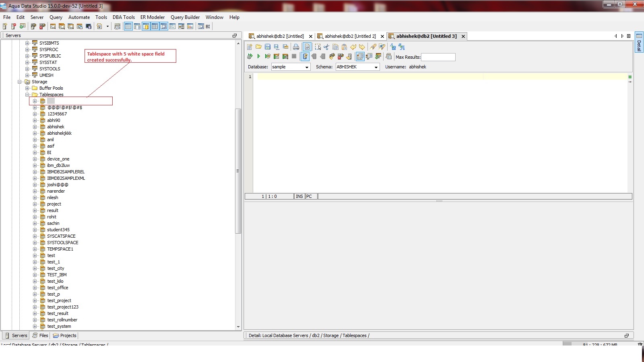
Task: Click the Connect server icon in query toolbar
Action: tap(332, 57)
